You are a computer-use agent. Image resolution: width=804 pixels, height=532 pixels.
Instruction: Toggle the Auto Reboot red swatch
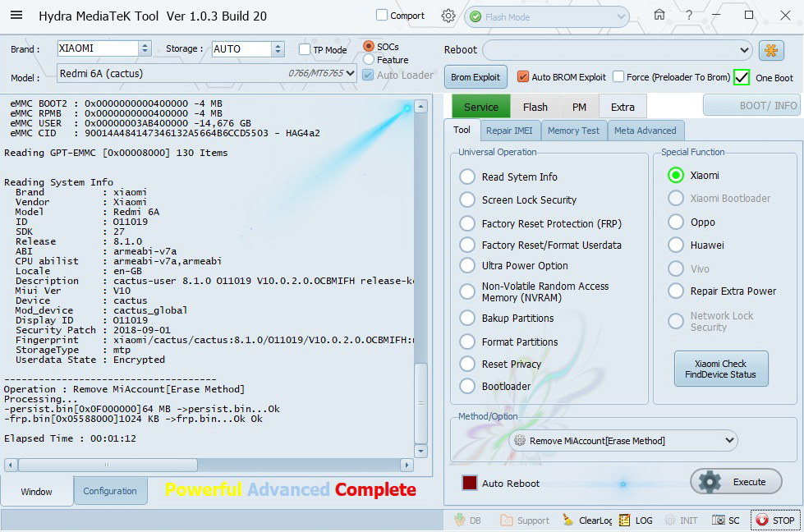click(470, 483)
